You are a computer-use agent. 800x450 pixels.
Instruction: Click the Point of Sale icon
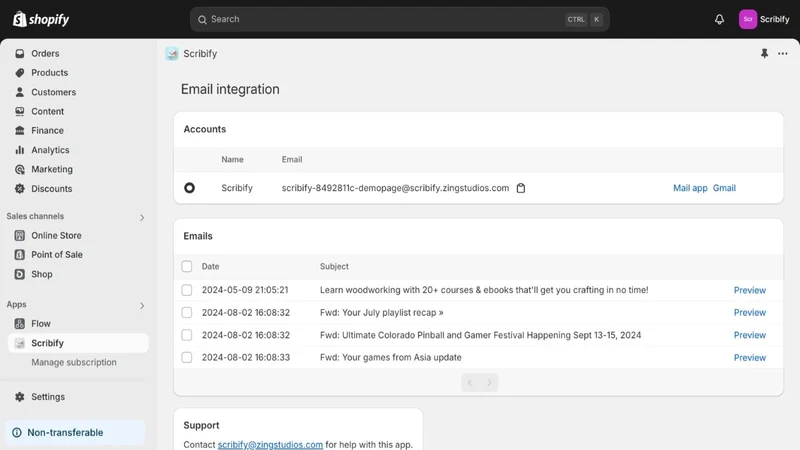point(19,255)
